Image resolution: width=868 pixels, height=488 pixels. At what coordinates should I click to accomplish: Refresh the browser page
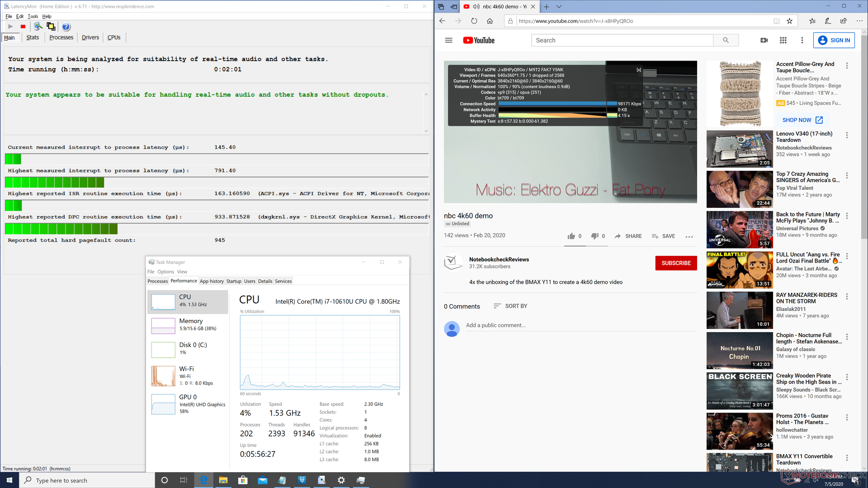pos(474,21)
